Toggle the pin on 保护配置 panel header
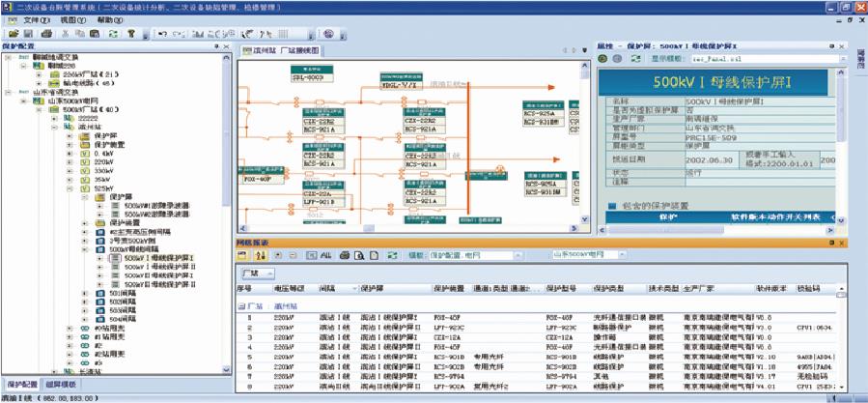The height and width of the screenshot is (403, 868). coord(218,46)
